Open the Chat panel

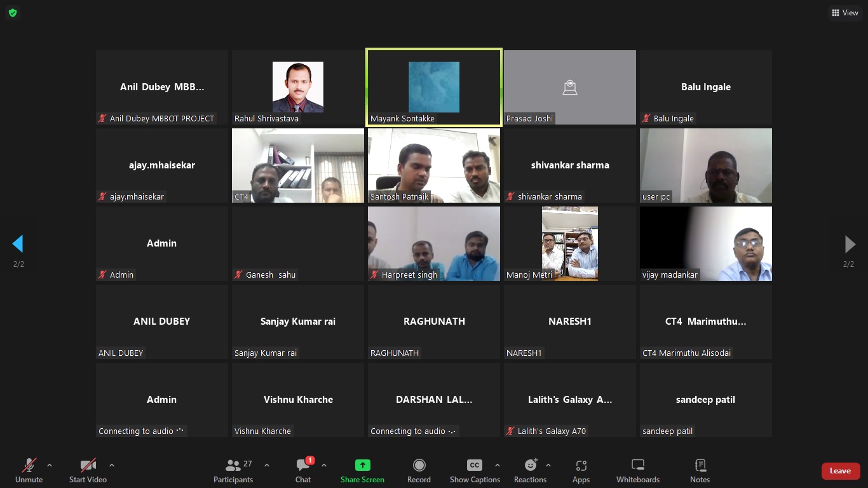click(303, 471)
